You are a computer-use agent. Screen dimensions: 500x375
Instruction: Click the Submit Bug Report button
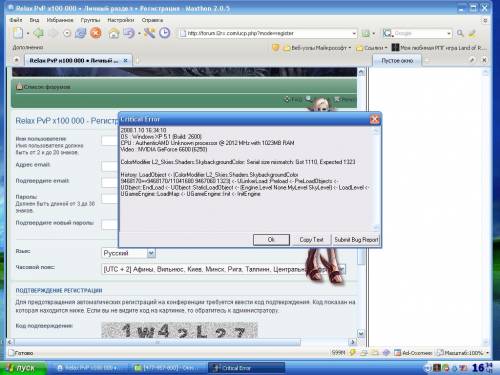356,240
